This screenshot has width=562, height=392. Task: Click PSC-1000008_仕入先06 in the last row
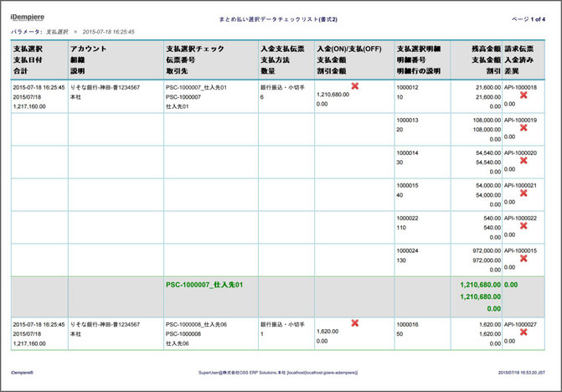click(x=196, y=325)
